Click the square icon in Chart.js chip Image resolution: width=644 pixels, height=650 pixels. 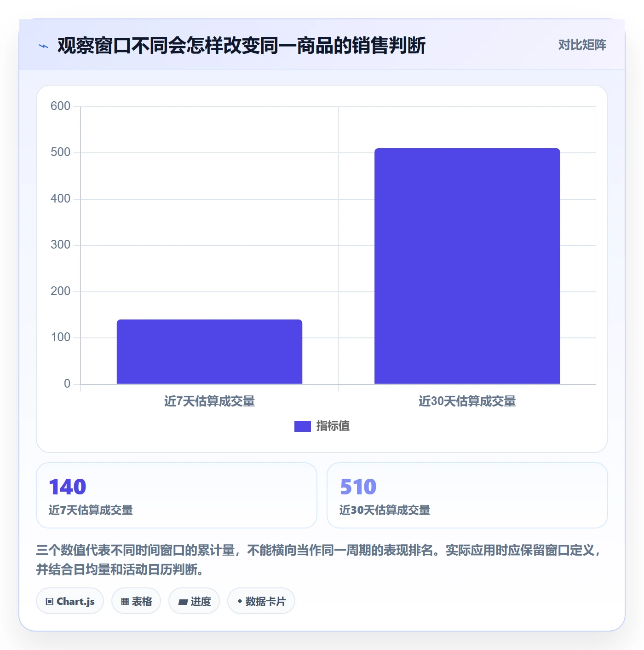[50, 601]
